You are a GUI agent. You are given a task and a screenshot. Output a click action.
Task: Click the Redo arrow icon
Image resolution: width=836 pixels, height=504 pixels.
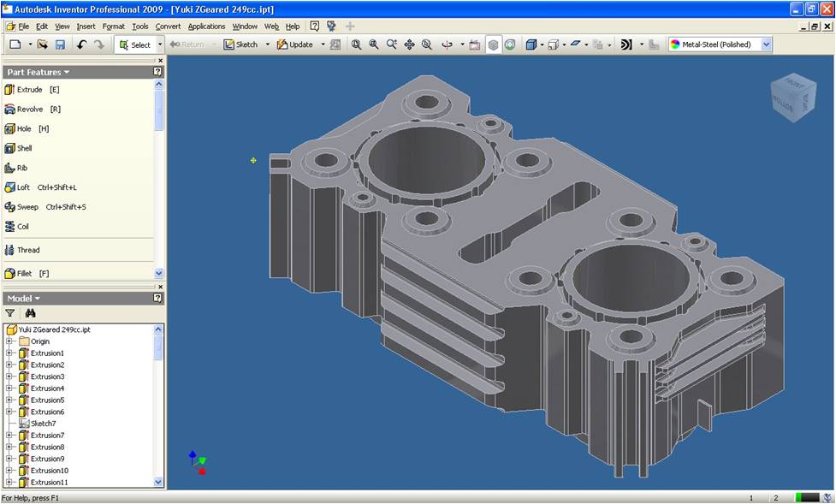(99, 44)
